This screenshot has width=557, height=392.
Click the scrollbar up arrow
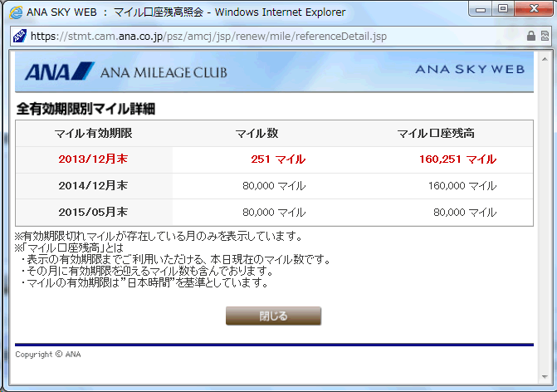click(x=545, y=59)
